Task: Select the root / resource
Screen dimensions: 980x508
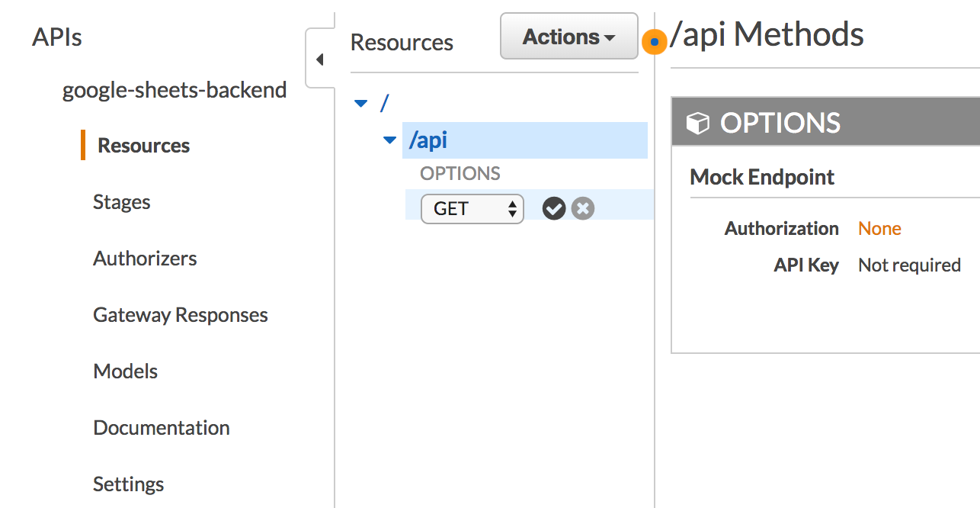Action: click(385, 103)
